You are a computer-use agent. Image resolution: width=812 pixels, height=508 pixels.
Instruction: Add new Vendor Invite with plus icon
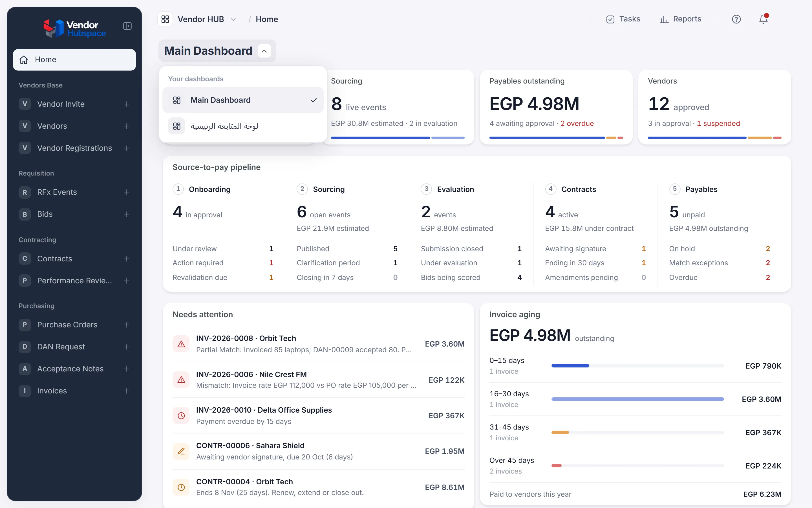click(127, 104)
